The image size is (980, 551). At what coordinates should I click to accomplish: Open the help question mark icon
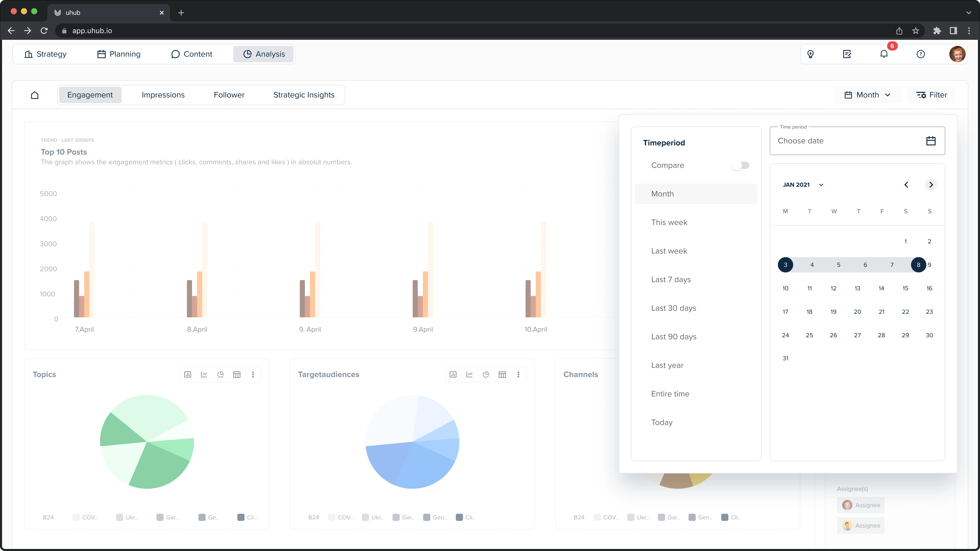[x=920, y=54]
